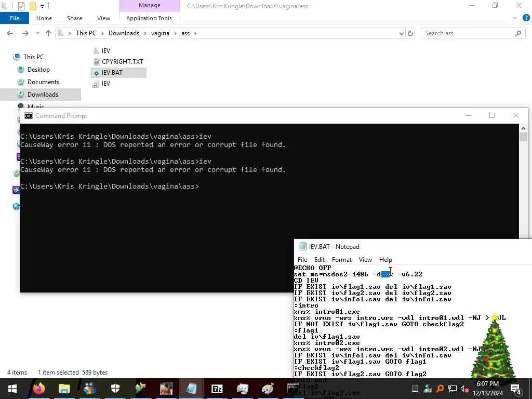This screenshot has height=399, width=532.
Task: Click the 'CD IEV' line in Notepad
Action: [306, 281]
